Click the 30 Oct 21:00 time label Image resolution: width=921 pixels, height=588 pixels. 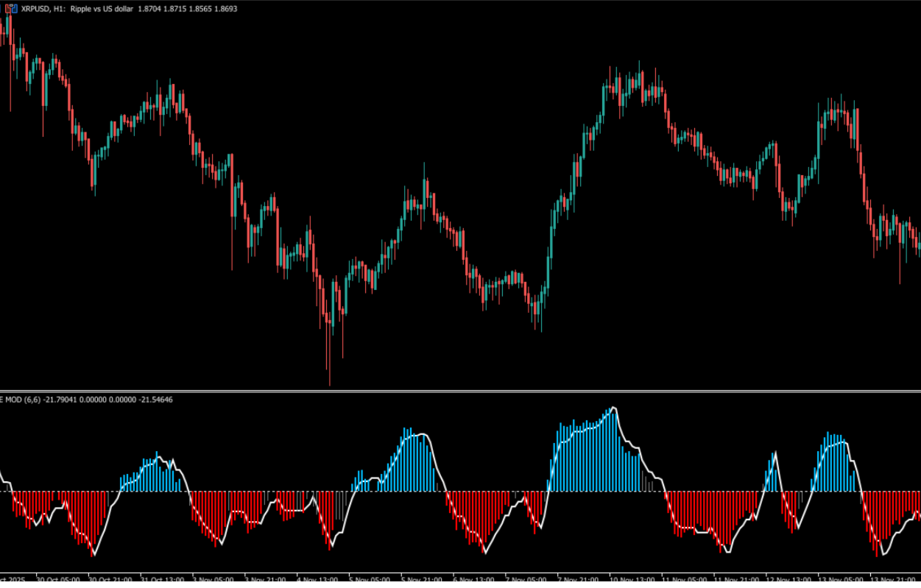(x=110, y=581)
